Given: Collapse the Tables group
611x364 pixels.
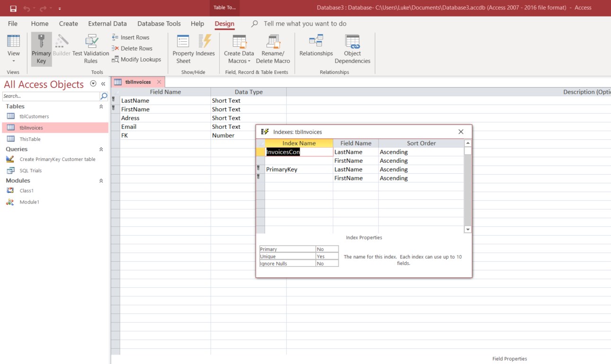Looking at the screenshot, I should (101, 107).
